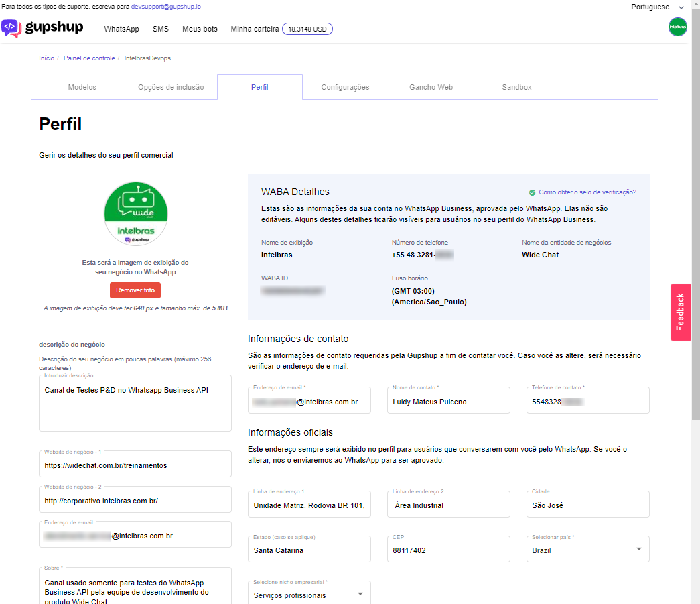Open the Intelbras account avatar

point(677,27)
